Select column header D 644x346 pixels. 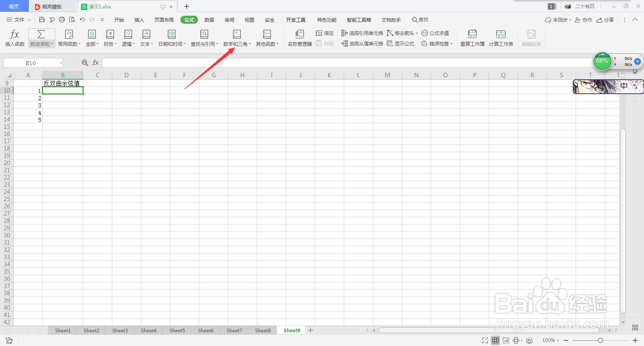pos(126,75)
